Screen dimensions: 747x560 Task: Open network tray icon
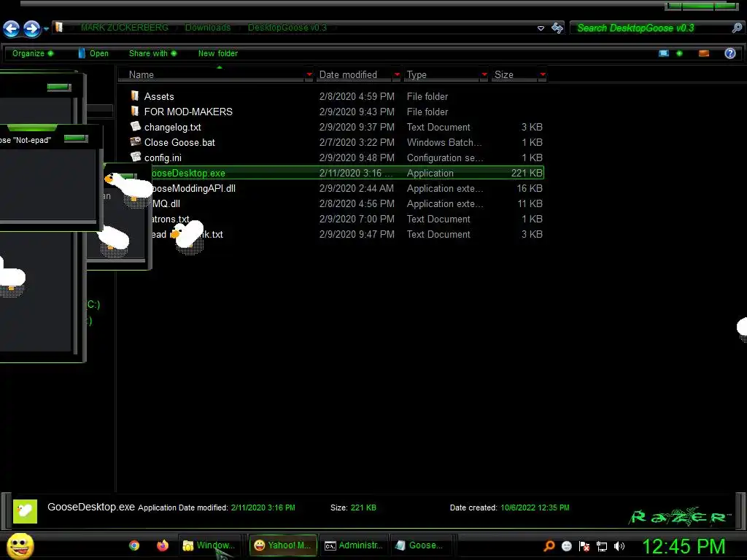(602, 547)
